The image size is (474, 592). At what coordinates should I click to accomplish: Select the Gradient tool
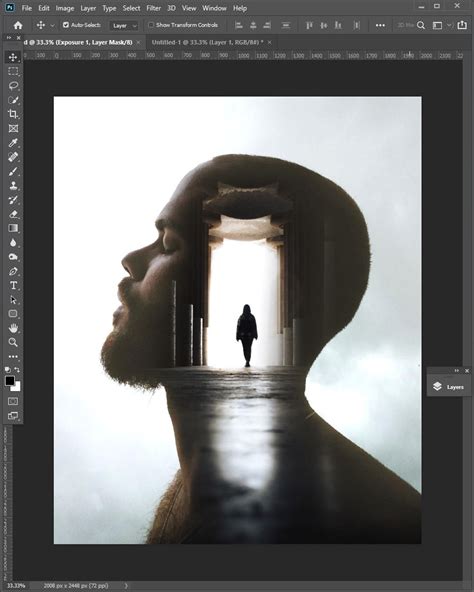pyautogui.click(x=13, y=228)
